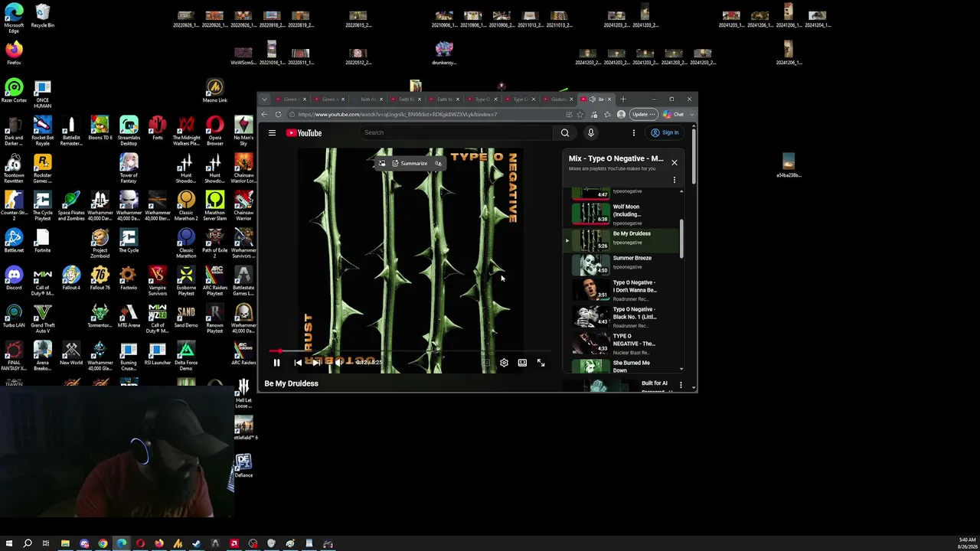980x551 pixels.
Task: Skip to the previous video in the mix
Action: [x=298, y=363]
